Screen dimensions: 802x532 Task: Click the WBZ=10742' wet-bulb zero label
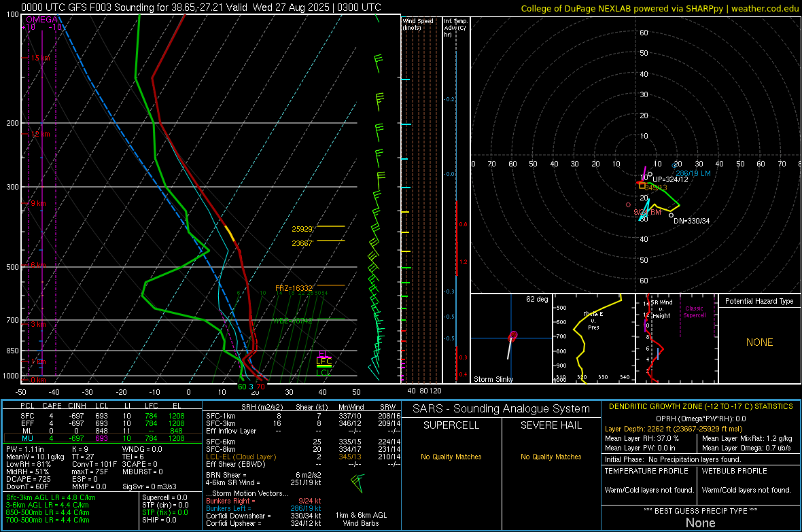click(292, 321)
